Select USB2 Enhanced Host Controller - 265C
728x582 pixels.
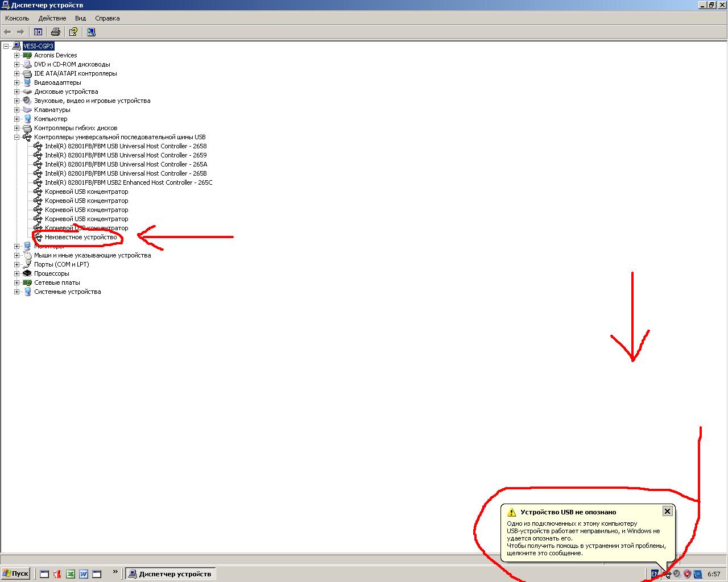(129, 182)
